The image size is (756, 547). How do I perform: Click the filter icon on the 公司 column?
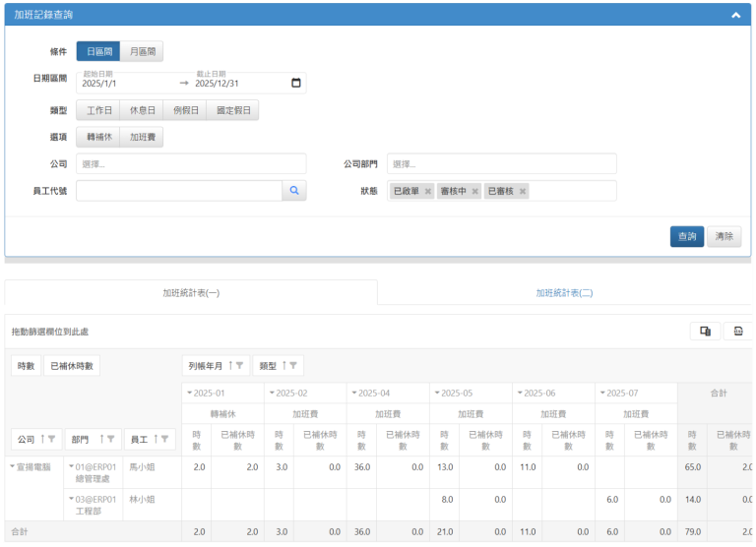pos(52,439)
